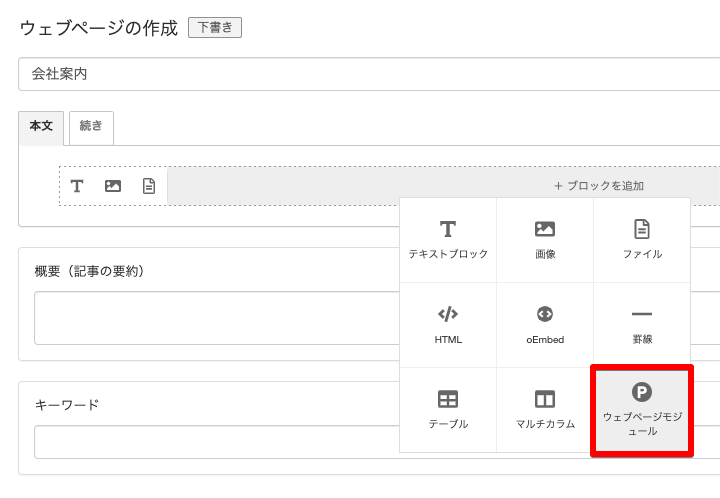Viewport: 720px width, 498px height.
Task: Choose テキストブロック in the block menu
Action: (x=448, y=240)
